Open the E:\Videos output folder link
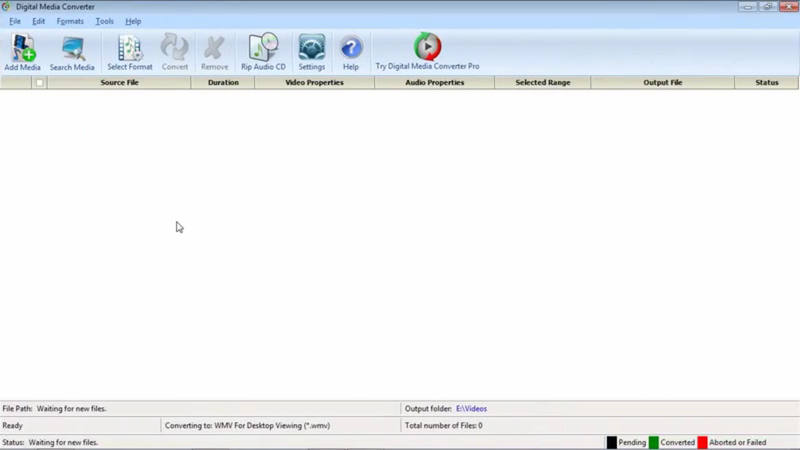This screenshot has height=450, width=800. pos(471,409)
